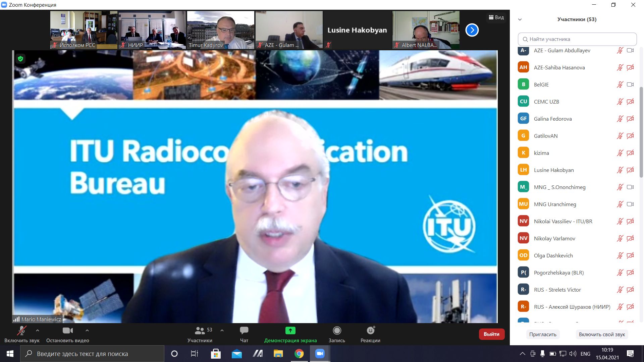Open the notification center icon
The image size is (644, 362).
(630, 354)
